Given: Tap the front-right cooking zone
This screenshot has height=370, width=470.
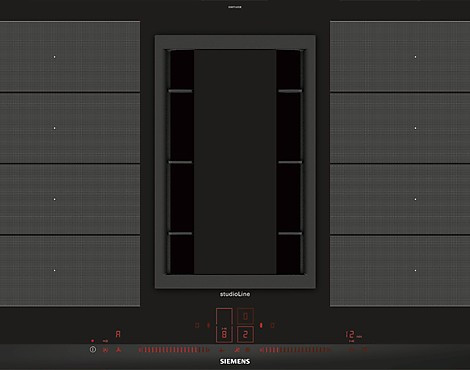Looking at the screenshot, I should click(400, 271).
